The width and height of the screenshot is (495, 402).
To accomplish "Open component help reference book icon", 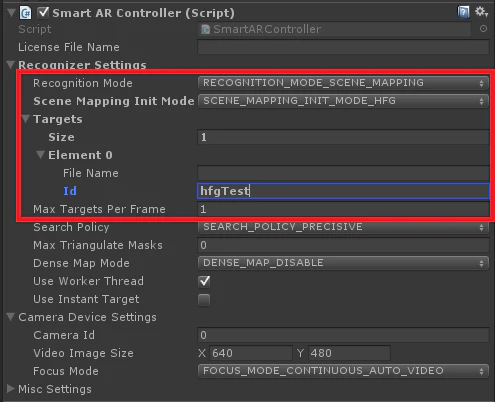I will [463, 12].
